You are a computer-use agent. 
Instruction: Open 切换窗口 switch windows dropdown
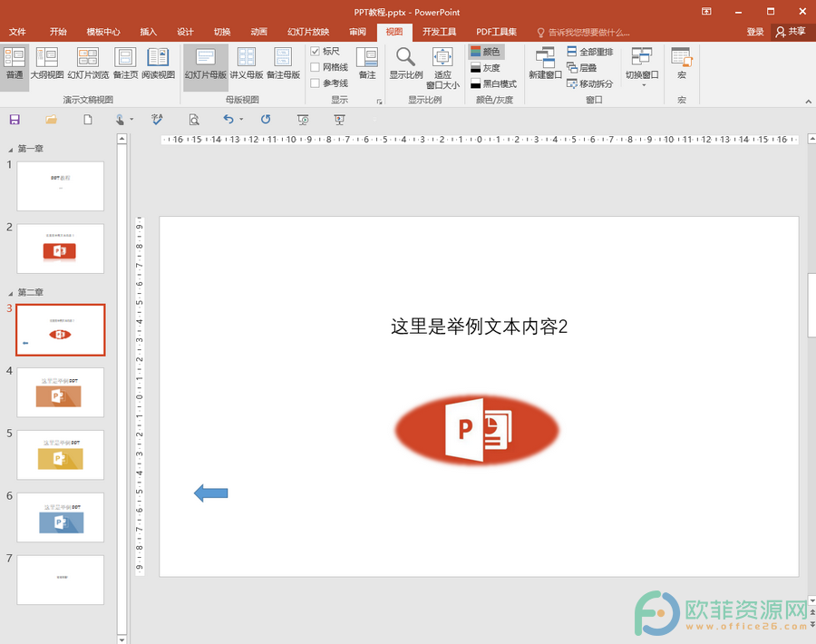[x=642, y=67]
